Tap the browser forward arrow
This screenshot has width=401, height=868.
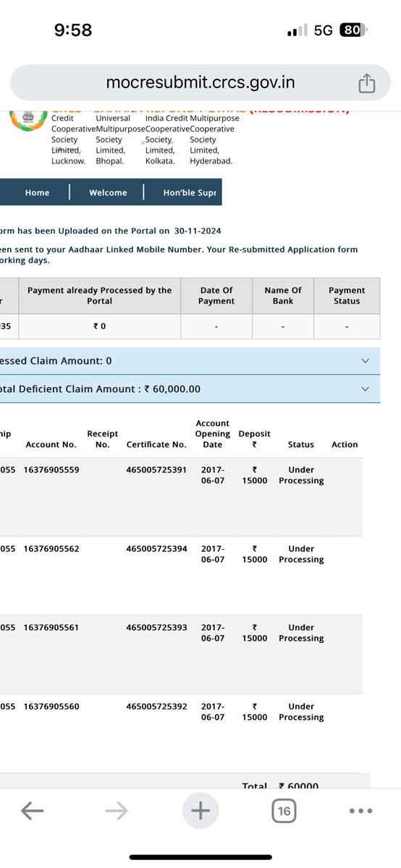tap(116, 812)
